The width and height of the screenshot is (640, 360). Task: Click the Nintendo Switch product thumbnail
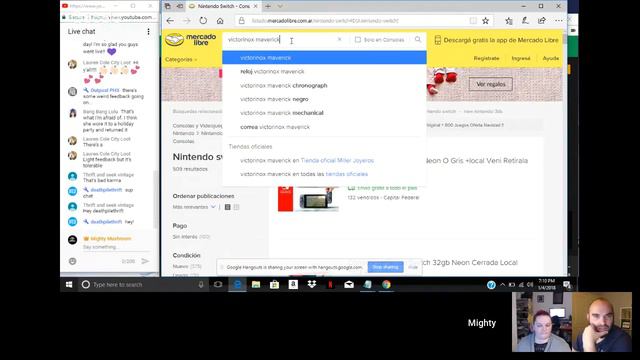[x=308, y=199]
